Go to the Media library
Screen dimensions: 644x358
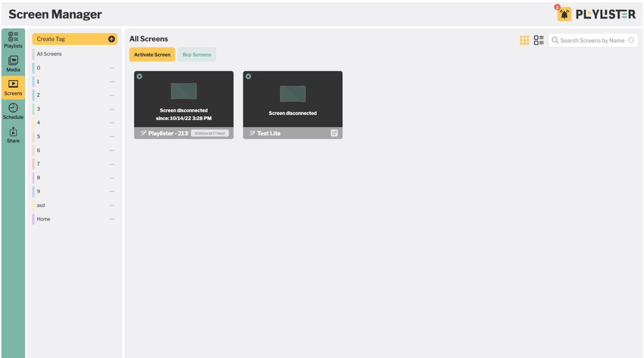coord(13,64)
